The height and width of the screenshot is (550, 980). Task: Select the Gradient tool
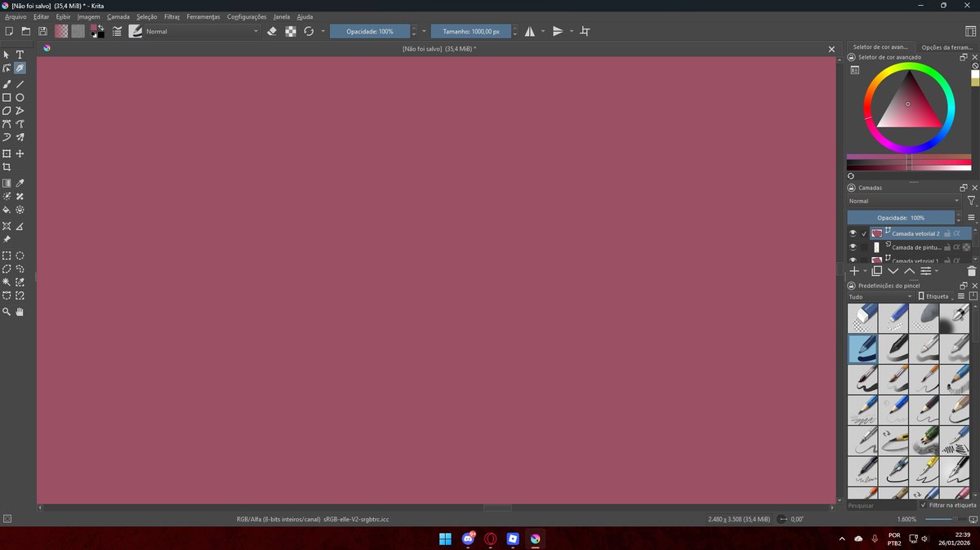(x=7, y=184)
